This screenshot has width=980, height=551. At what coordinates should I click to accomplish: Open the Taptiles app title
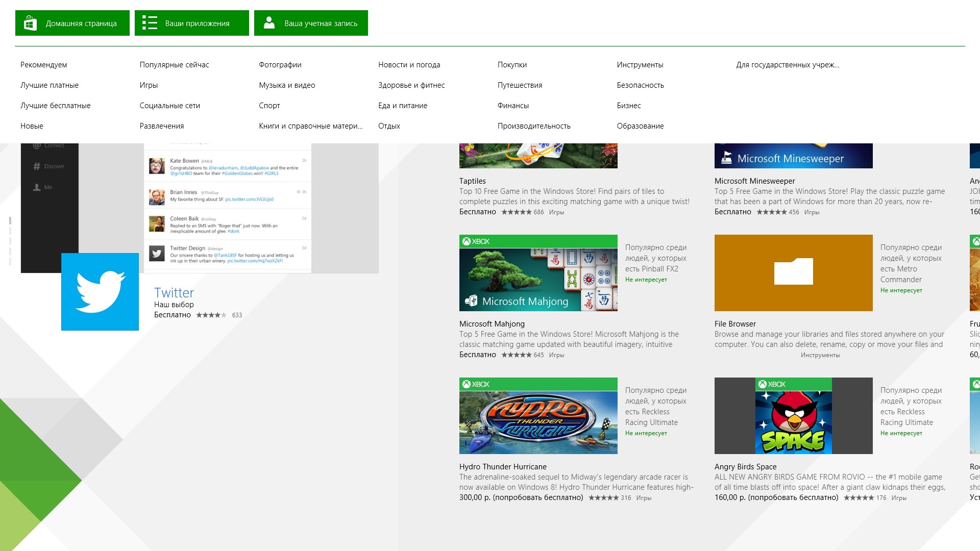point(473,181)
